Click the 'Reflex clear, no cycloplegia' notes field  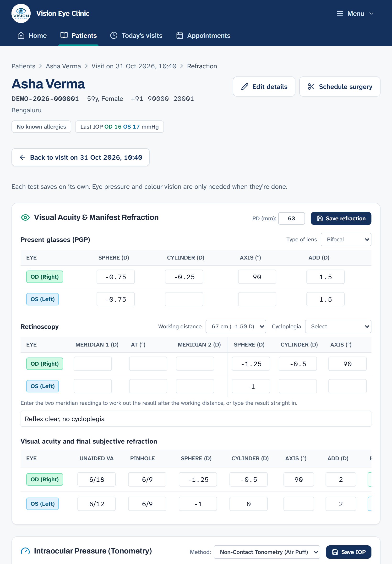196,419
